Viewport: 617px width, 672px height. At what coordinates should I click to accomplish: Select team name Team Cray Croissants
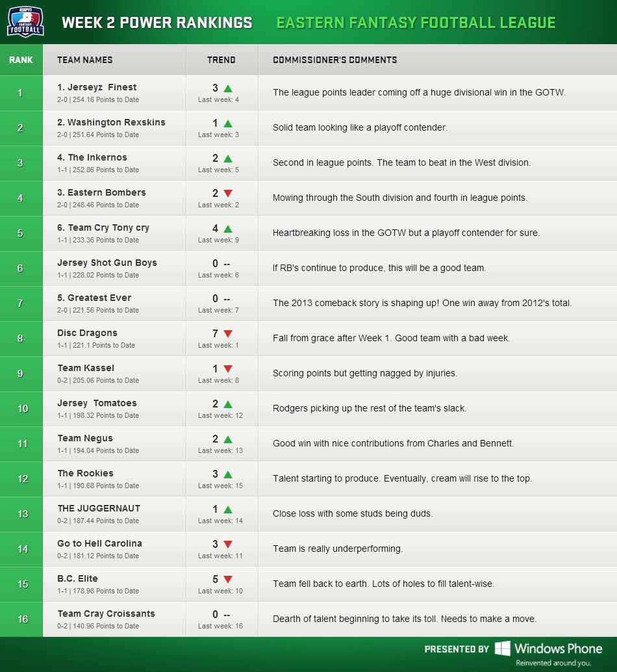point(106,614)
